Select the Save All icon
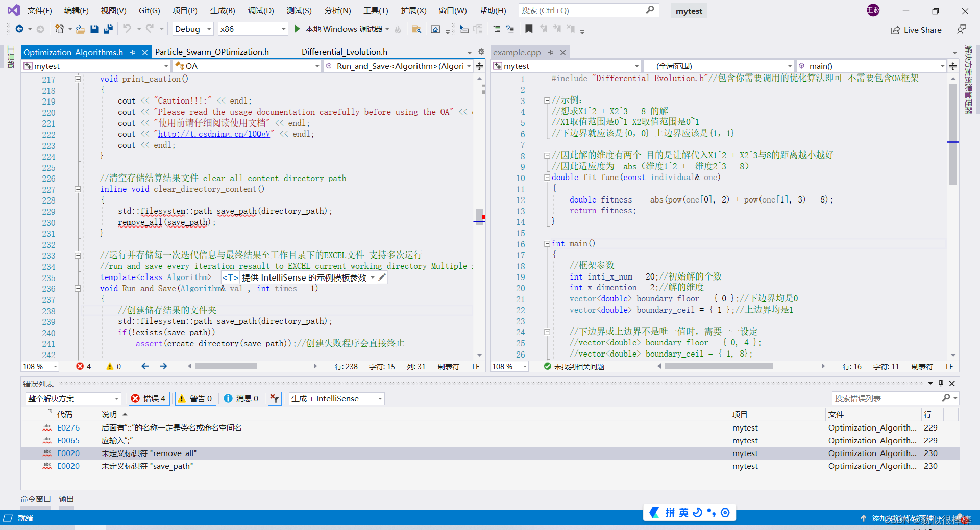This screenshot has height=530, width=980. (x=108, y=29)
